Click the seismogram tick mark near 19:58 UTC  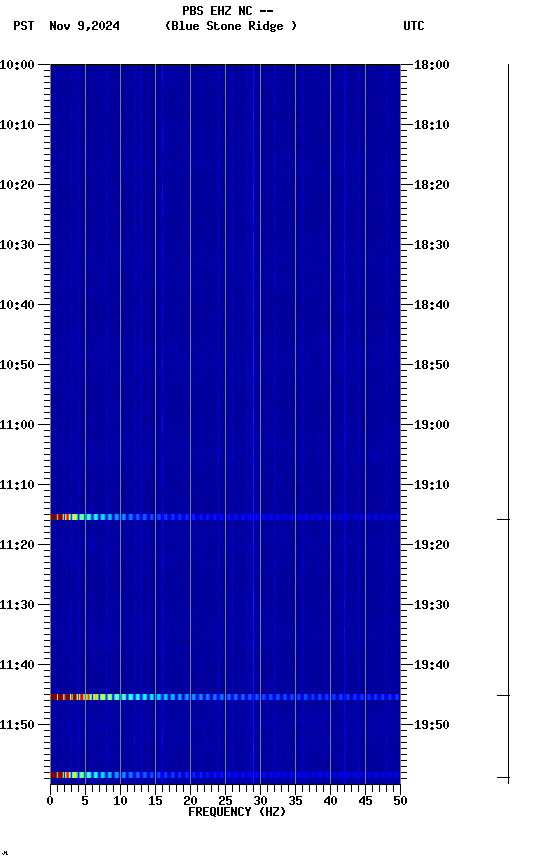tap(503, 777)
